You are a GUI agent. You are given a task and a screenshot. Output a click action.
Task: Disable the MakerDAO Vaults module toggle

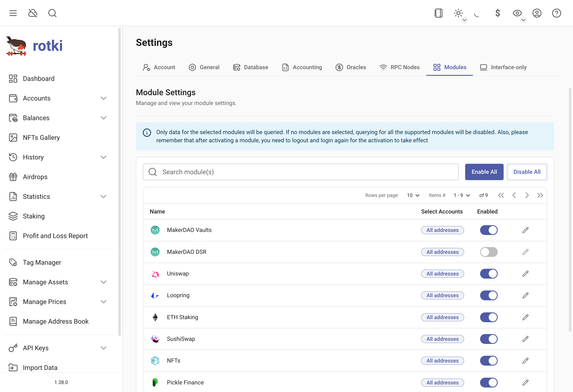pyautogui.click(x=489, y=230)
